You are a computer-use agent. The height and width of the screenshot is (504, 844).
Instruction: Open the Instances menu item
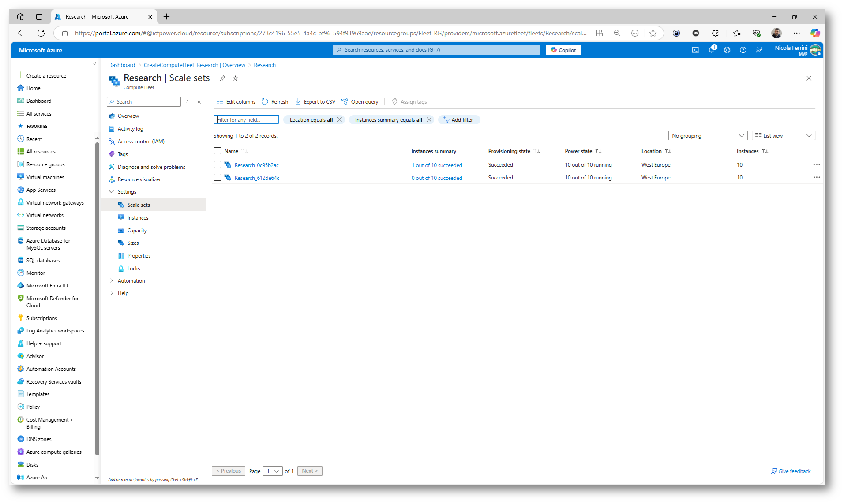(138, 218)
